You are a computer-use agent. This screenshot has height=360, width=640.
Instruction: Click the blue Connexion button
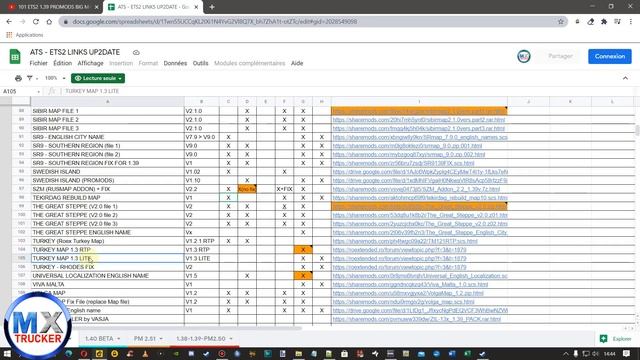[610, 56]
